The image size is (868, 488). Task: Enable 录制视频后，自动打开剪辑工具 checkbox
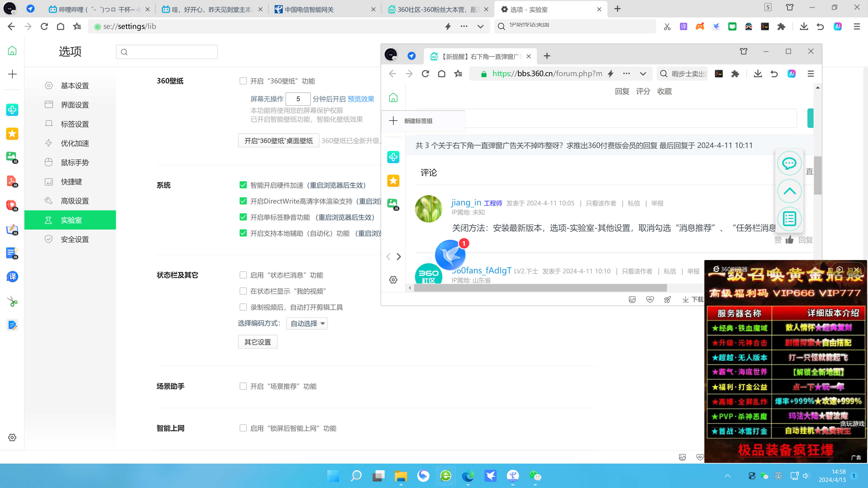pyautogui.click(x=243, y=307)
